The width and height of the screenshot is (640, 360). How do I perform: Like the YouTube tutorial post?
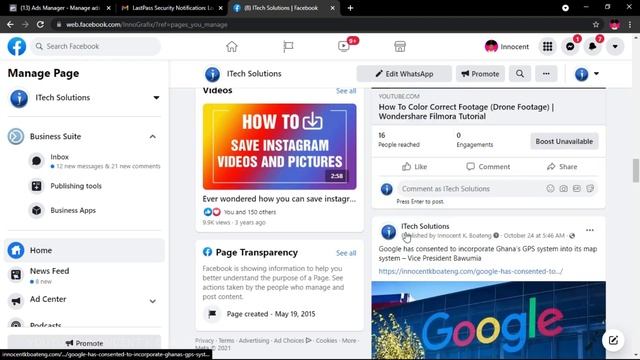point(414,167)
